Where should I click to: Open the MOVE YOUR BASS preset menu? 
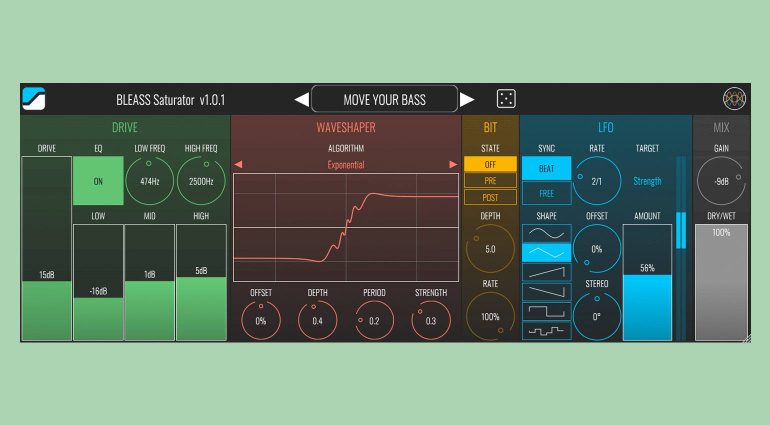click(x=385, y=99)
